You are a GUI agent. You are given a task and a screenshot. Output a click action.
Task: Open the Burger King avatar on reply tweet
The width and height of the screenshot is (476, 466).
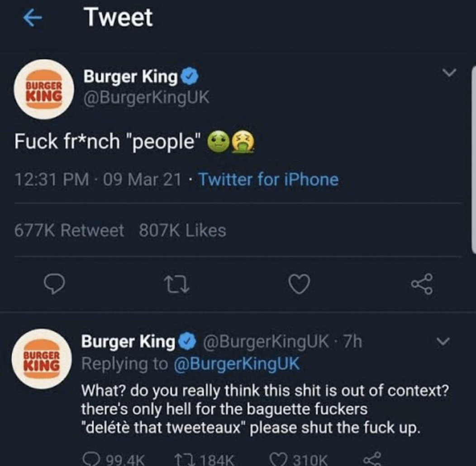[42, 358]
